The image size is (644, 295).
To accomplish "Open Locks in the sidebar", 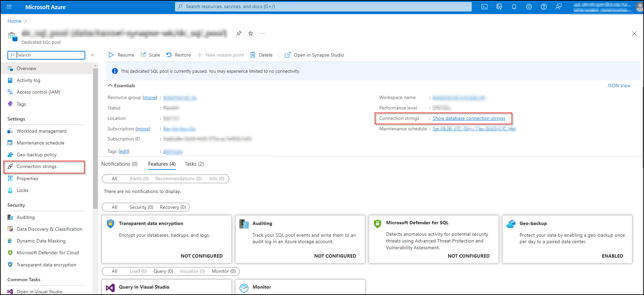I will click(x=47, y=190).
